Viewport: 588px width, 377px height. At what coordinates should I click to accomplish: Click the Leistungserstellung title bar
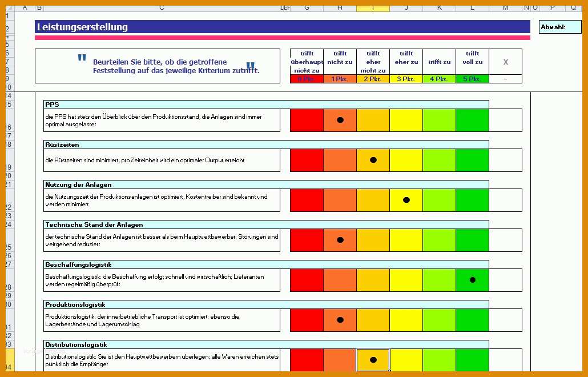[x=283, y=27]
